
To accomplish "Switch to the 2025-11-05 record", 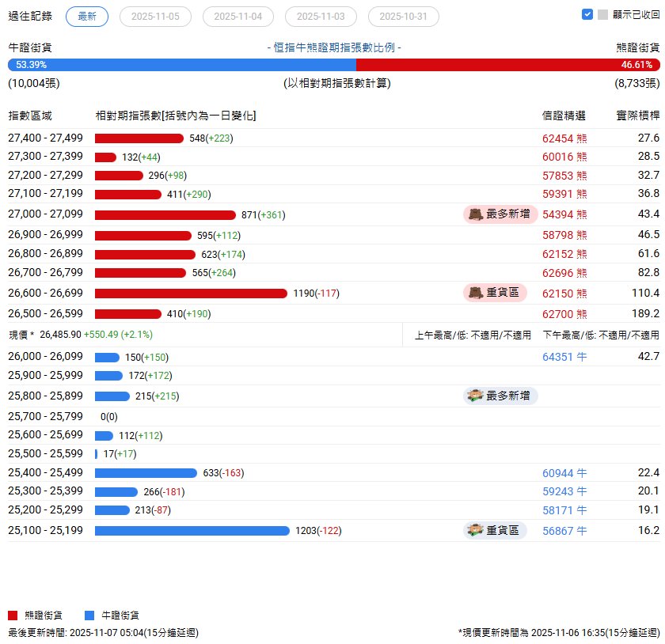I will click(155, 17).
